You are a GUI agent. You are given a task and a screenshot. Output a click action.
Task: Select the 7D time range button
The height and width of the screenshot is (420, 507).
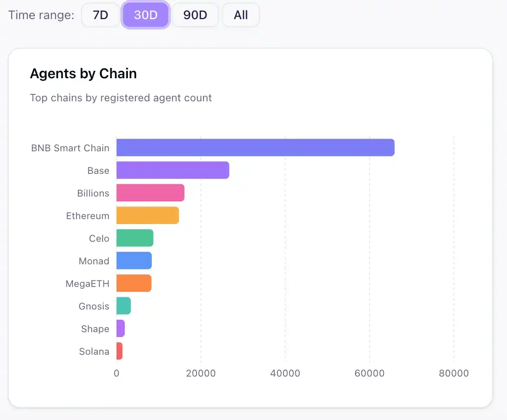[x=100, y=15]
